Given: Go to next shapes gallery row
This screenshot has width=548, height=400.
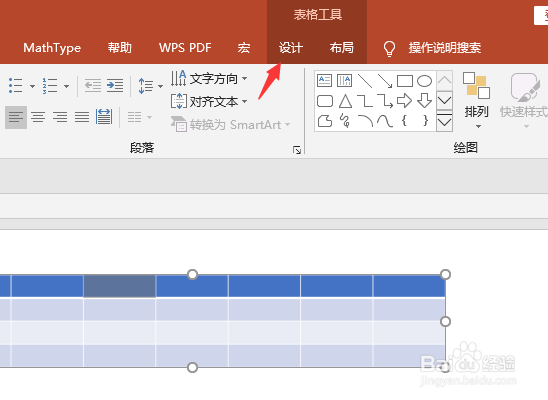Looking at the screenshot, I should [445, 101].
